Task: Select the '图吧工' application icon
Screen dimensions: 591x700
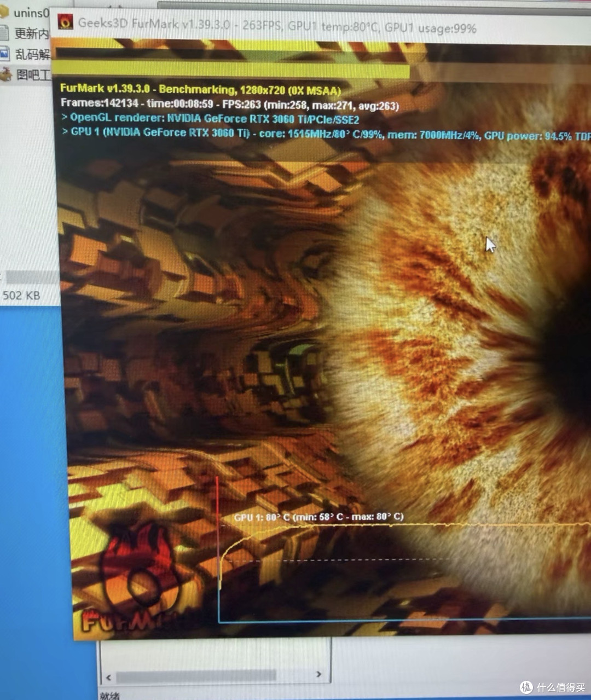Action: [5, 73]
